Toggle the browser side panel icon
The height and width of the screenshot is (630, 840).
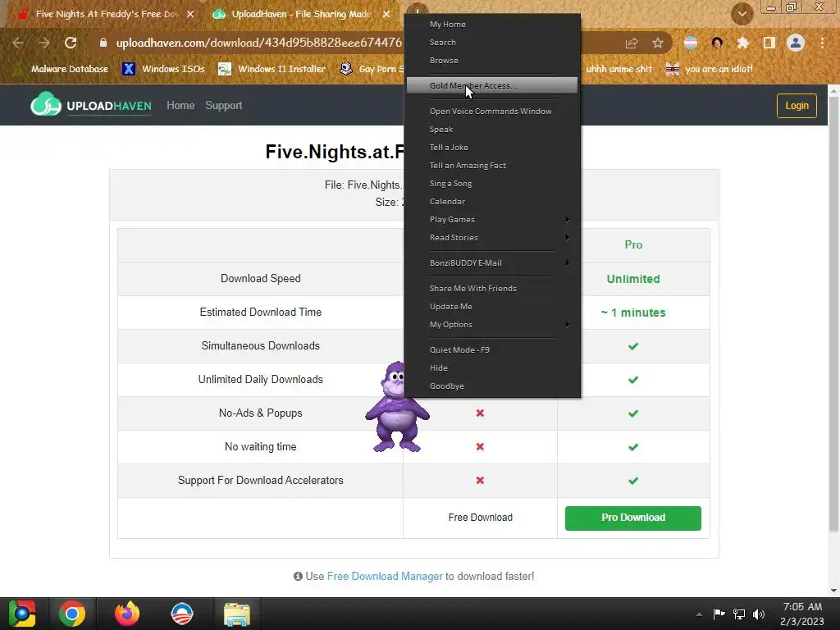click(x=769, y=43)
